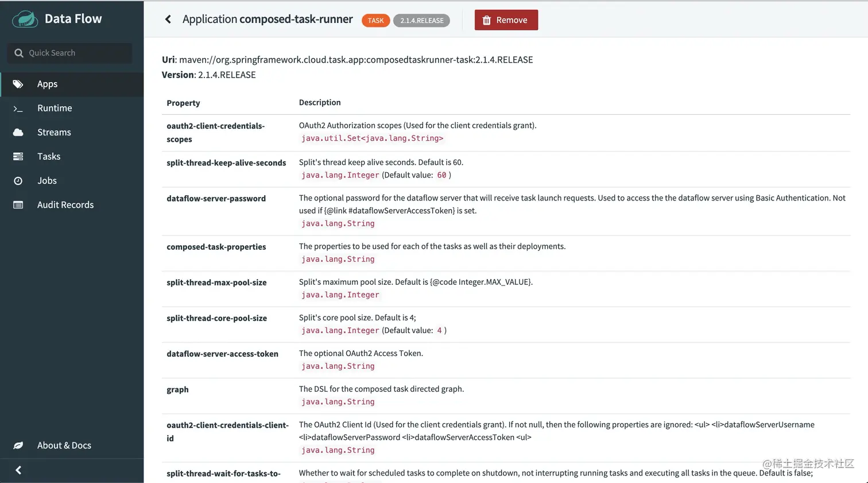Click the default value 60
Image resolution: width=868 pixels, height=483 pixels.
click(x=441, y=175)
